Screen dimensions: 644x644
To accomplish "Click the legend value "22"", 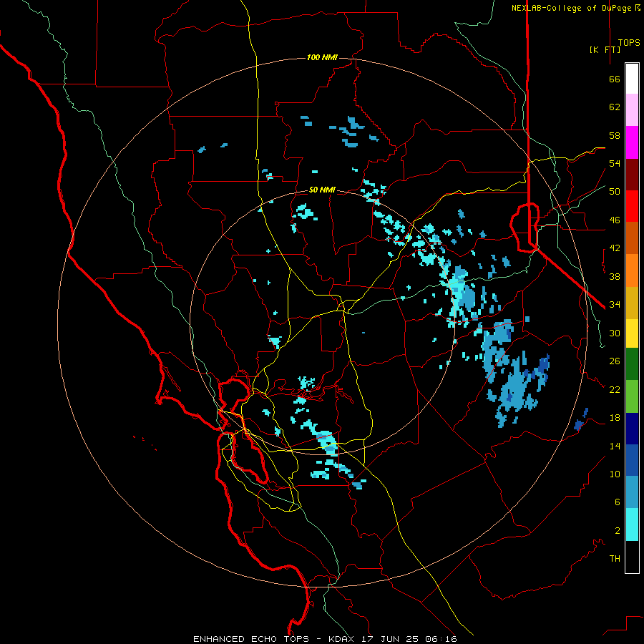I will pos(615,389).
